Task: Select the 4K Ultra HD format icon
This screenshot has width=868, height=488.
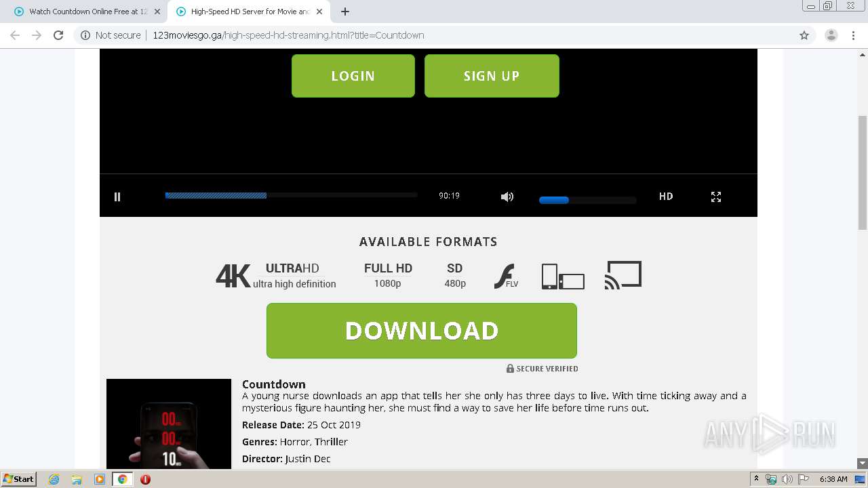Action: (x=275, y=275)
